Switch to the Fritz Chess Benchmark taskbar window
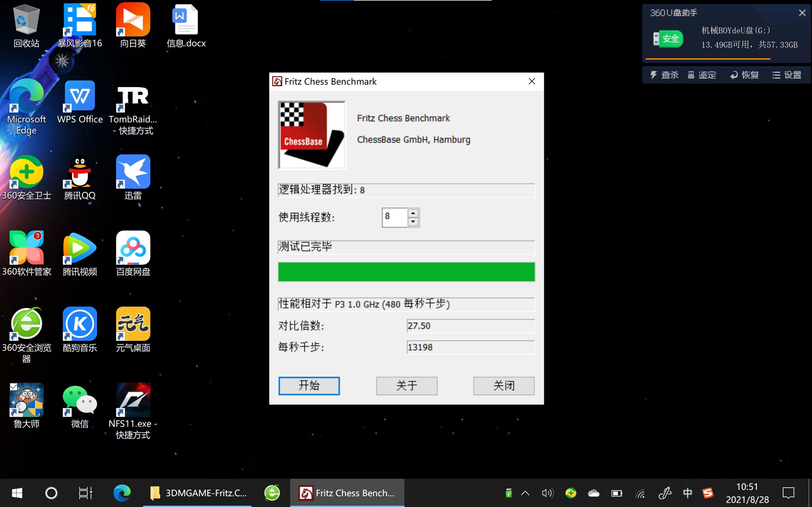Viewport: 812px width, 507px height. point(347,493)
